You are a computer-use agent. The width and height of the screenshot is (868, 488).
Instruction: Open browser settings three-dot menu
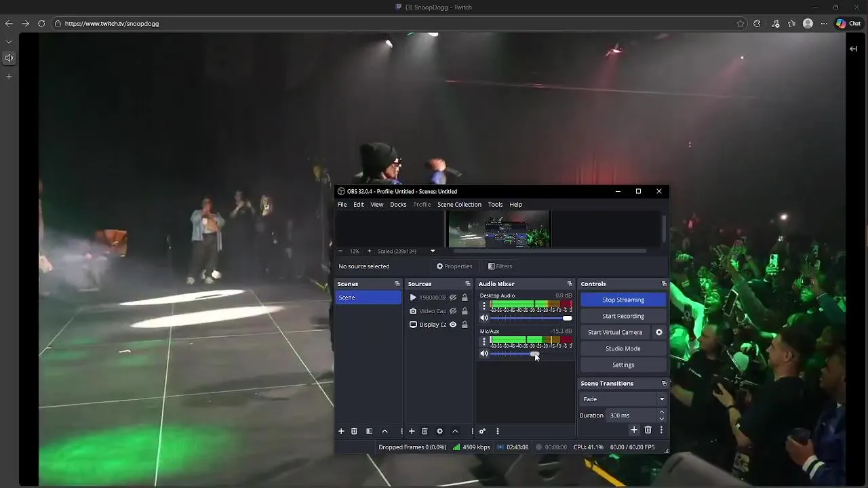point(824,23)
